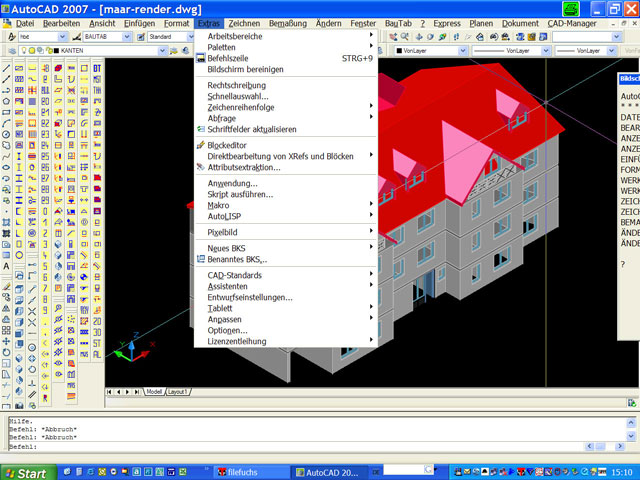Select the Arc draw tool
This screenshot has width=640, height=480.
coord(6,123)
